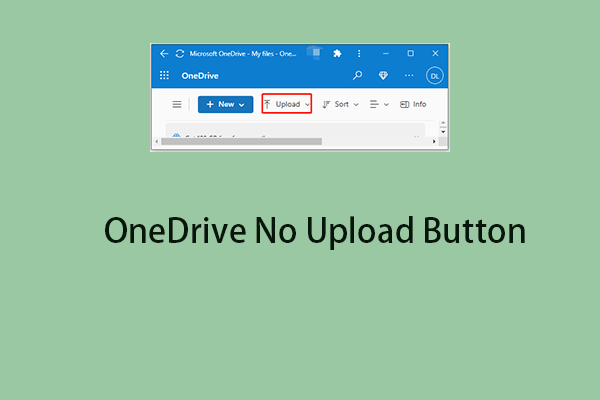Screen dimensions: 600x400
Task: Close the OneDrive window
Action: pos(435,54)
